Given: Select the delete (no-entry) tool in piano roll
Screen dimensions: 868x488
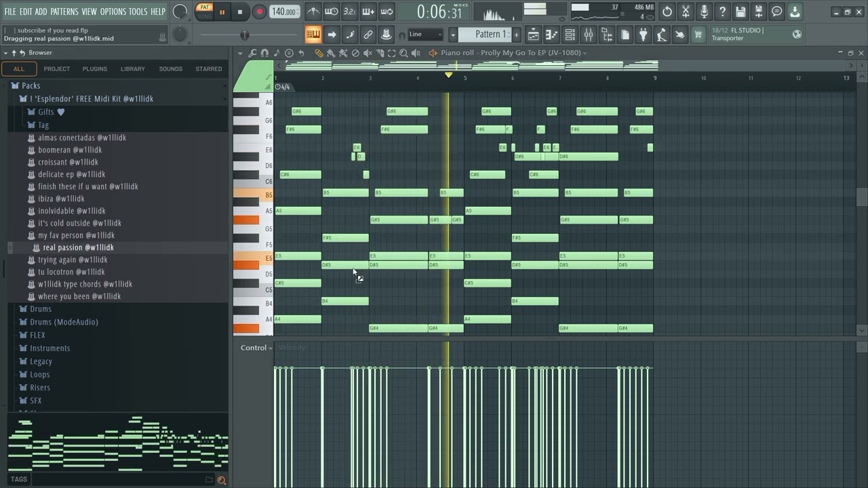Looking at the screenshot, I should coord(355,53).
